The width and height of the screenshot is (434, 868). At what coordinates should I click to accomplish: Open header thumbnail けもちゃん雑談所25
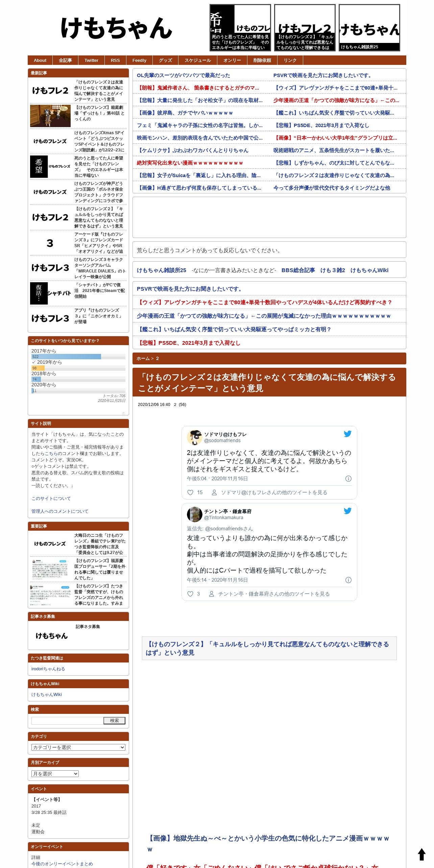pyautogui.click(x=369, y=28)
